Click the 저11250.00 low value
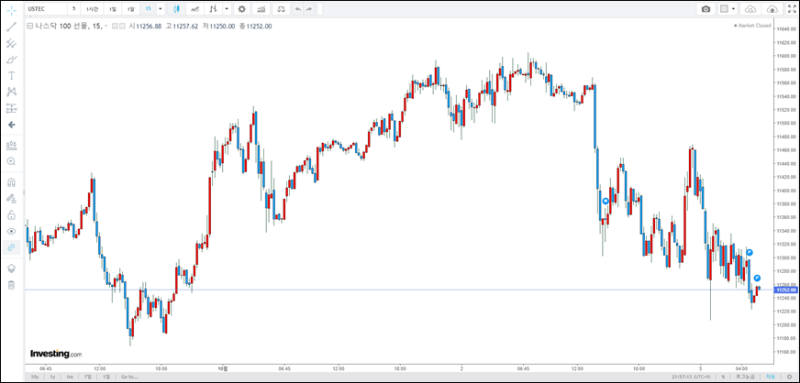Screen dimensions: 800x383 click(218, 26)
